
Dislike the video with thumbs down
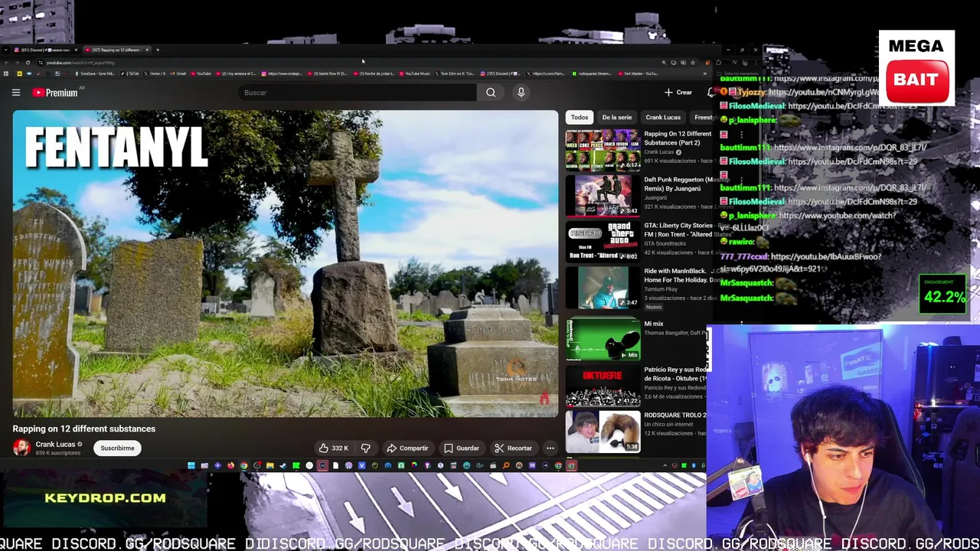coord(366,448)
